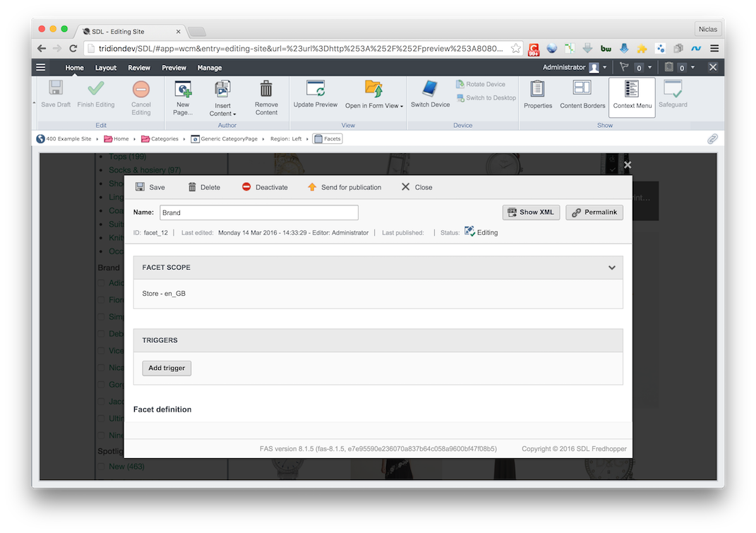756x533 pixels.
Task: Open the Properties panel icon
Action: [x=537, y=90]
